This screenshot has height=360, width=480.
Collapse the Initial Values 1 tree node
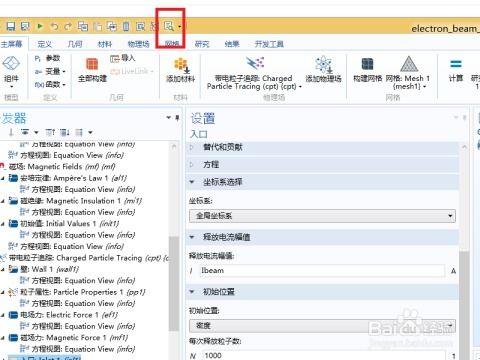pyautogui.click(x=3, y=224)
